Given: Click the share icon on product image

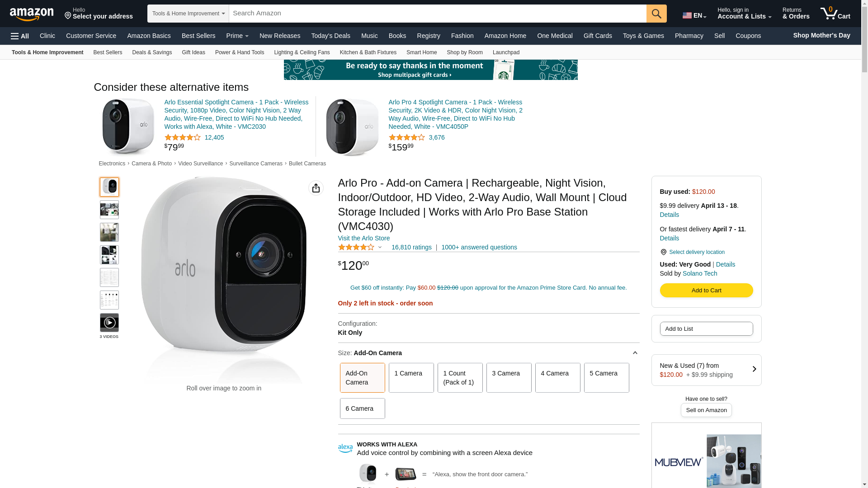Looking at the screenshot, I should [x=316, y=188].
